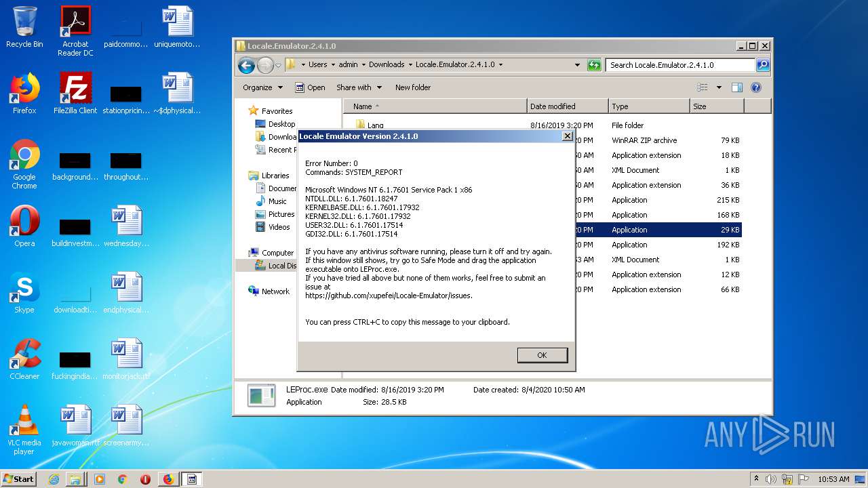Open the address bar history dropdown
This screenshot has height=488, width=868.
point(577,65)
